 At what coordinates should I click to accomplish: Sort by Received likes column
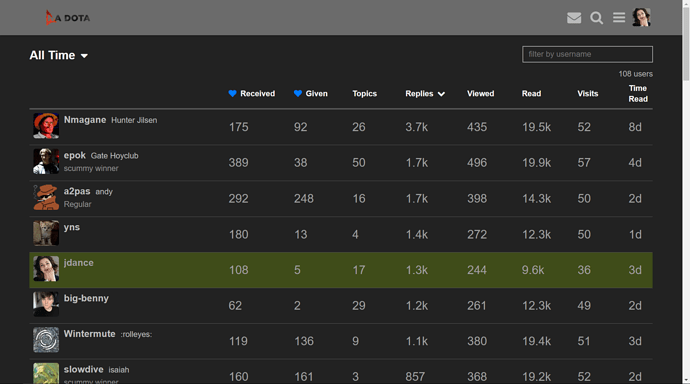pos(252,94)
